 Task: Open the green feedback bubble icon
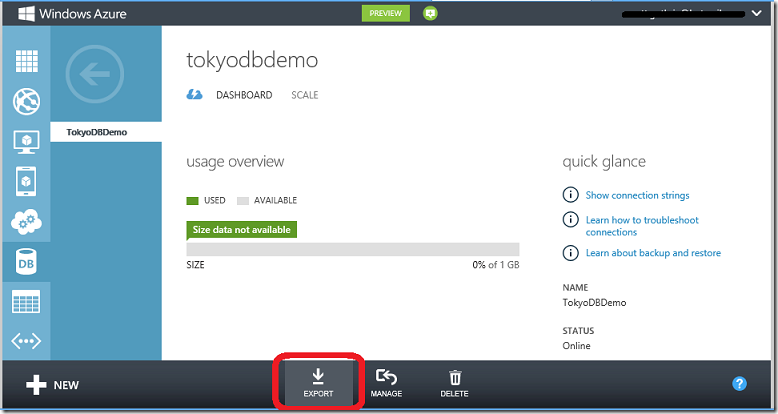(430, 13)
